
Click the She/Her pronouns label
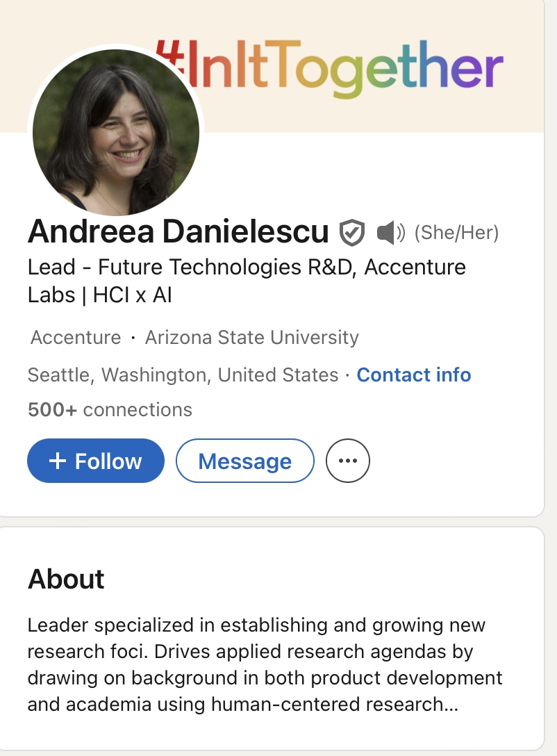pyautogui.click(x=457, y=232)
